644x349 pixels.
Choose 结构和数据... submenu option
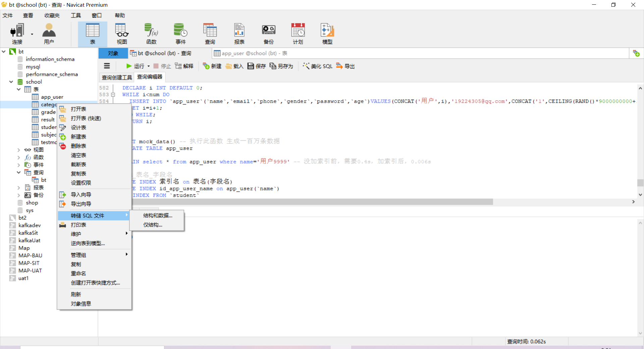tap(157, 215)
